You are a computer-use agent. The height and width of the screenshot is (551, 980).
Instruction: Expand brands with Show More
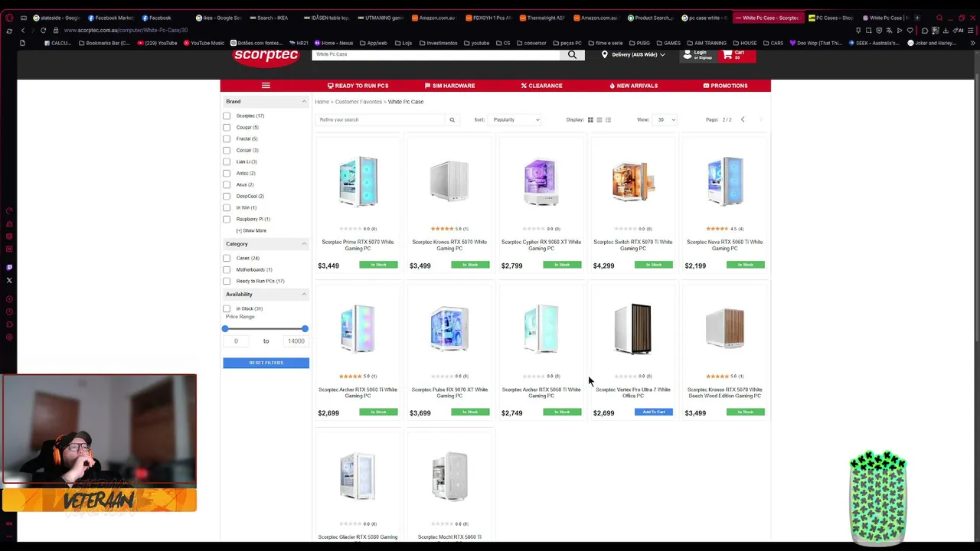click(251, 230)
